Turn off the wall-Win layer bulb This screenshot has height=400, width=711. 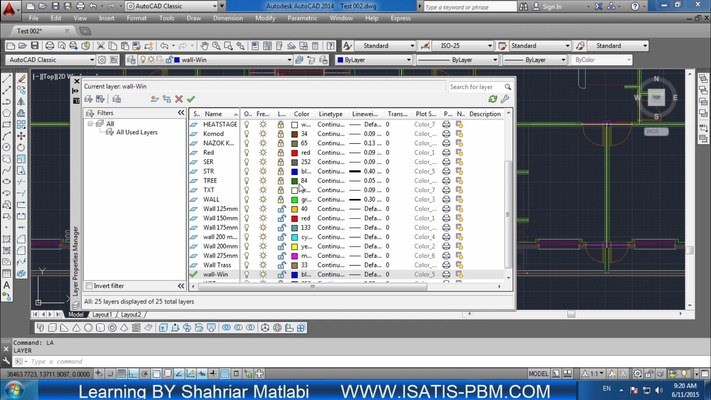tap(247, 274)
